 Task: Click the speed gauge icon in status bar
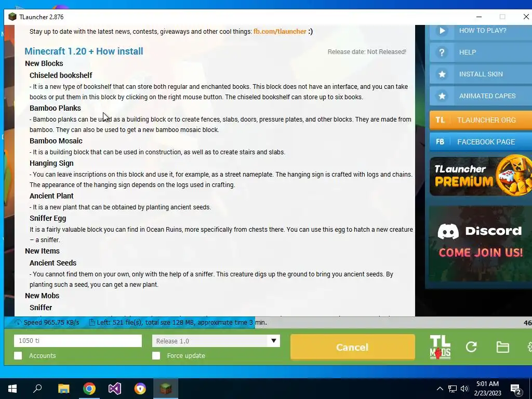click(18, 322)
